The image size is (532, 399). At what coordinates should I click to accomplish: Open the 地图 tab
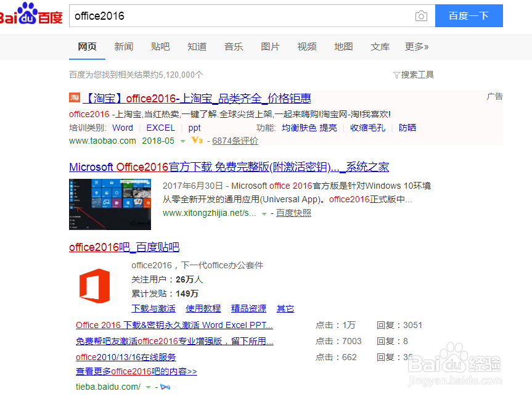(344, 46)
